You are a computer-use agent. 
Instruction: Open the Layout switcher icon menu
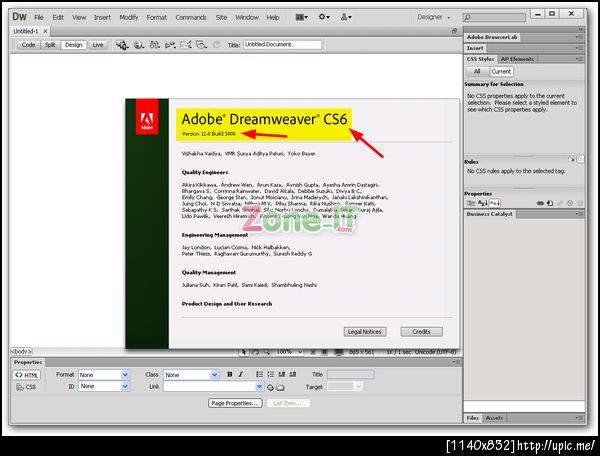302,17
